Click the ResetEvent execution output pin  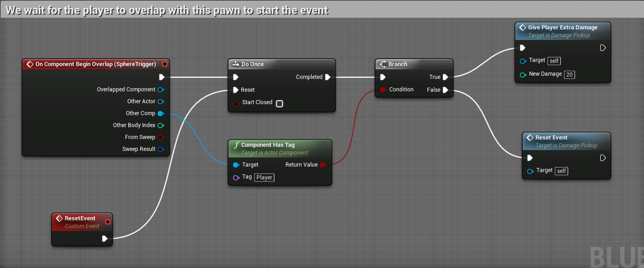pyautogui.click(x=105, y=239)
